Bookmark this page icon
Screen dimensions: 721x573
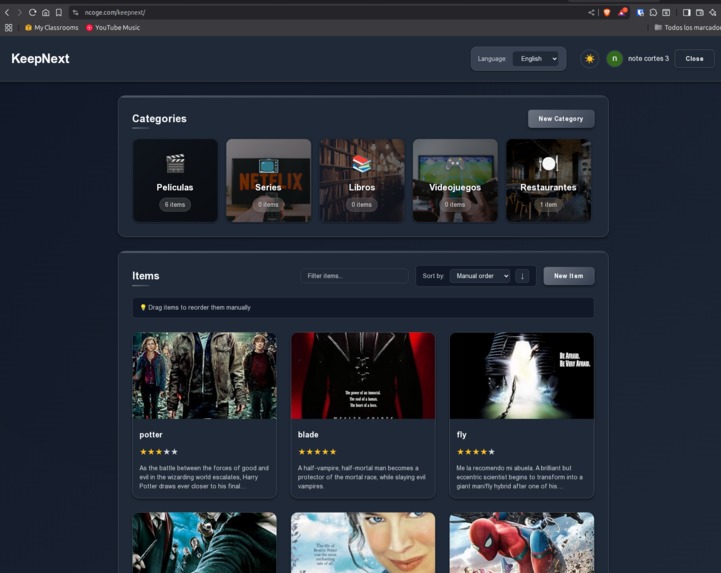[x=58, y=12]
